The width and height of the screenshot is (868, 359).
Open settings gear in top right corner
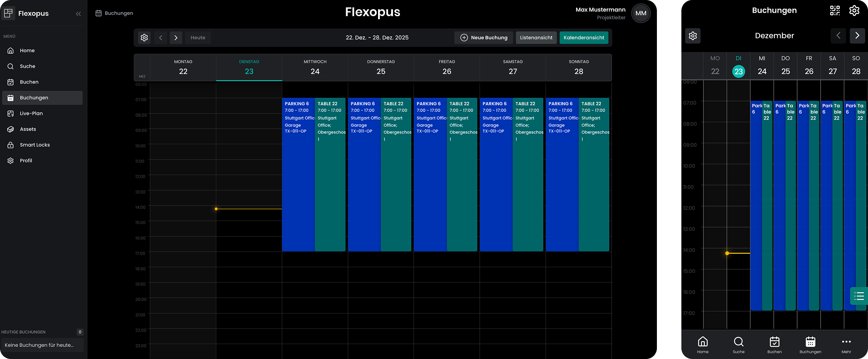pyautogui.click(x=854, y=10)
